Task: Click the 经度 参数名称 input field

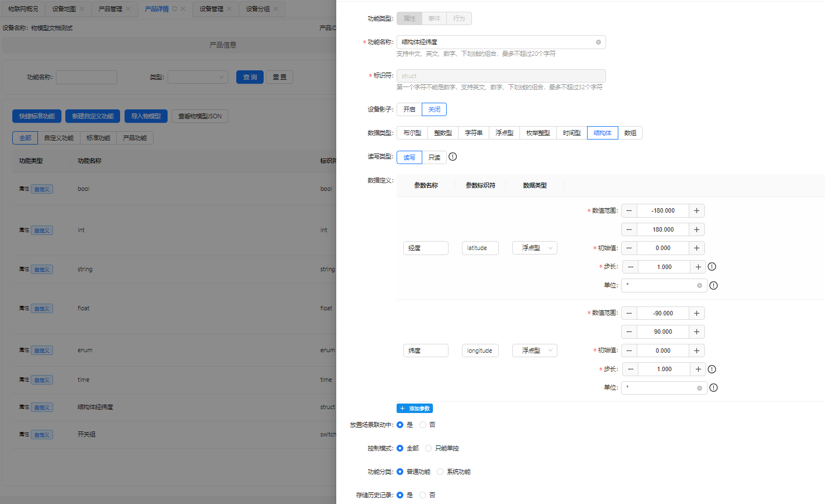Action: pyautogui.click(x=426, y=248)
